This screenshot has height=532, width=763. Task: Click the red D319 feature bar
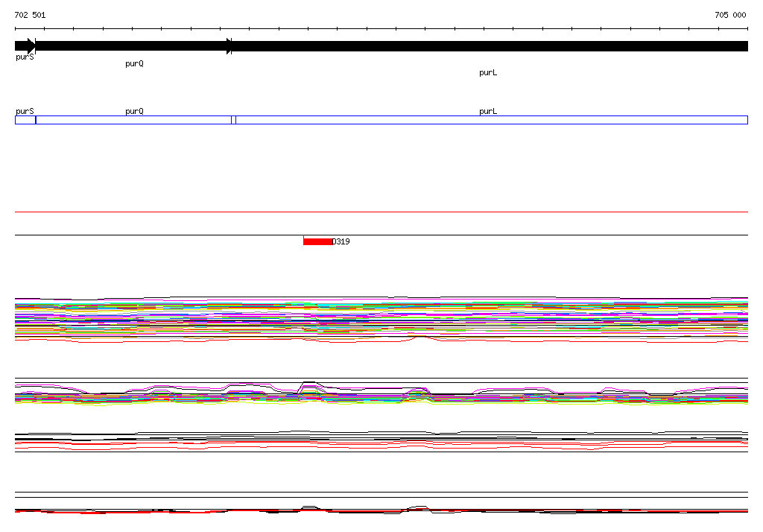317,241
